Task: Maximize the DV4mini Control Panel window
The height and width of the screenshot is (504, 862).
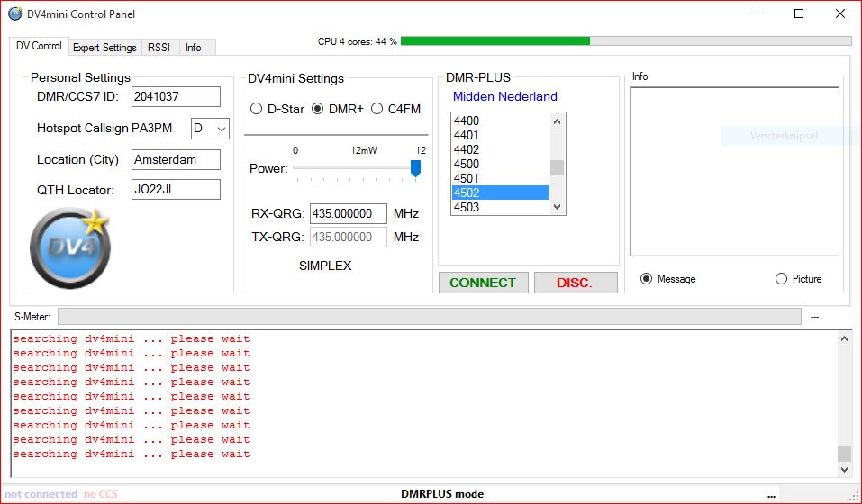Action: (799, 13)
